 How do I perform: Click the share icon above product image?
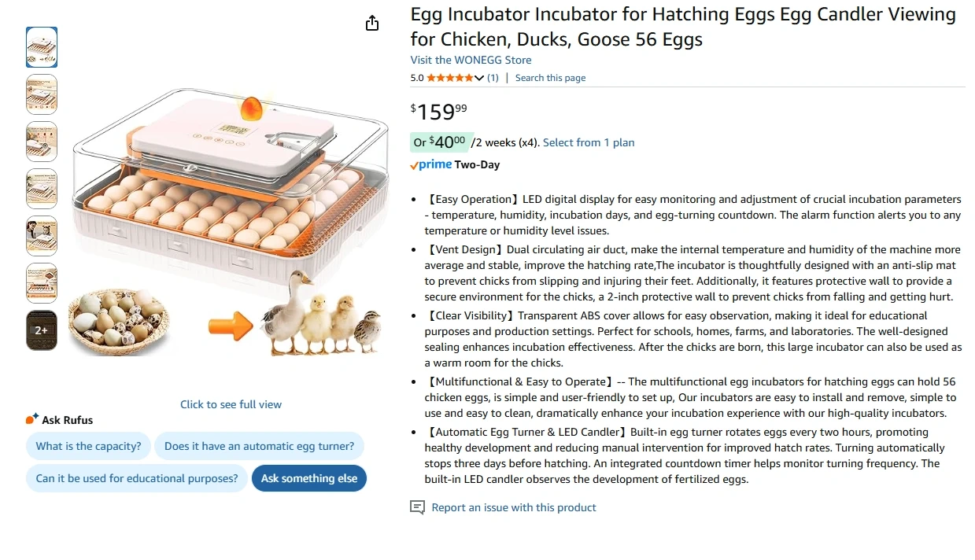pos(372,24)
